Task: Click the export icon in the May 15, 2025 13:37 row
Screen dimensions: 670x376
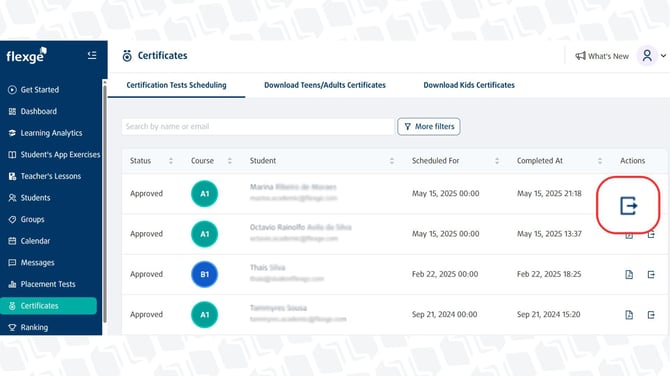Action: pos(651,235)
